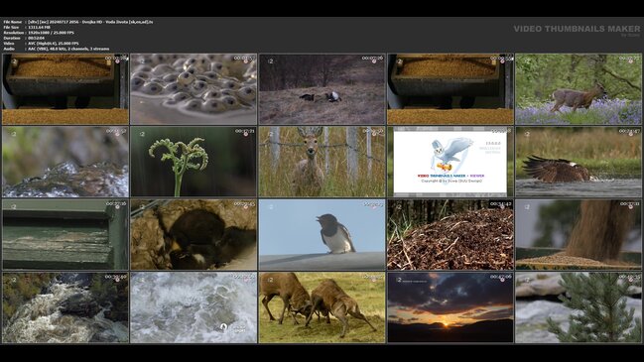644x362 pixels.
Task: Select the dark animal in burrow thumbnail
Action: [x=193, y=235]
